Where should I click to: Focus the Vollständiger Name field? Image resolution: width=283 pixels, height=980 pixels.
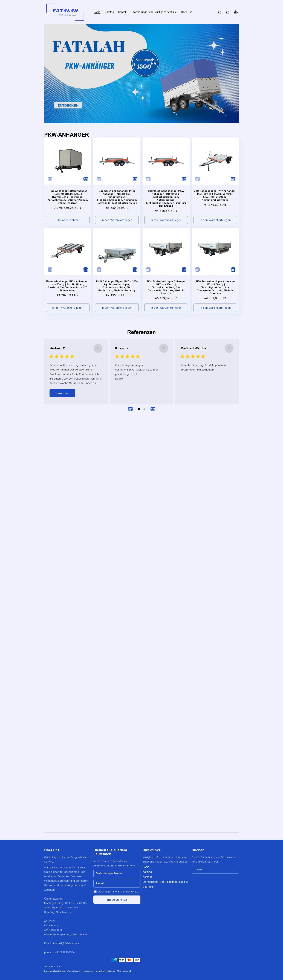coord(117,873)
